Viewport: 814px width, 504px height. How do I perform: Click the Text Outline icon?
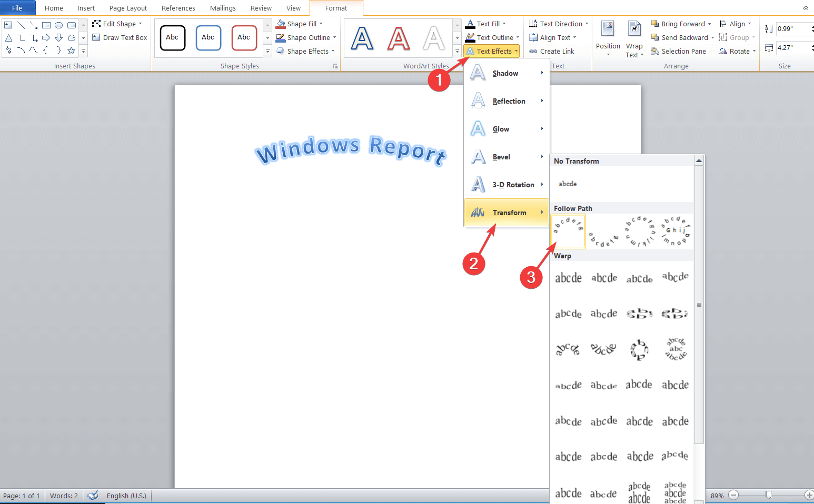[470, 38]
